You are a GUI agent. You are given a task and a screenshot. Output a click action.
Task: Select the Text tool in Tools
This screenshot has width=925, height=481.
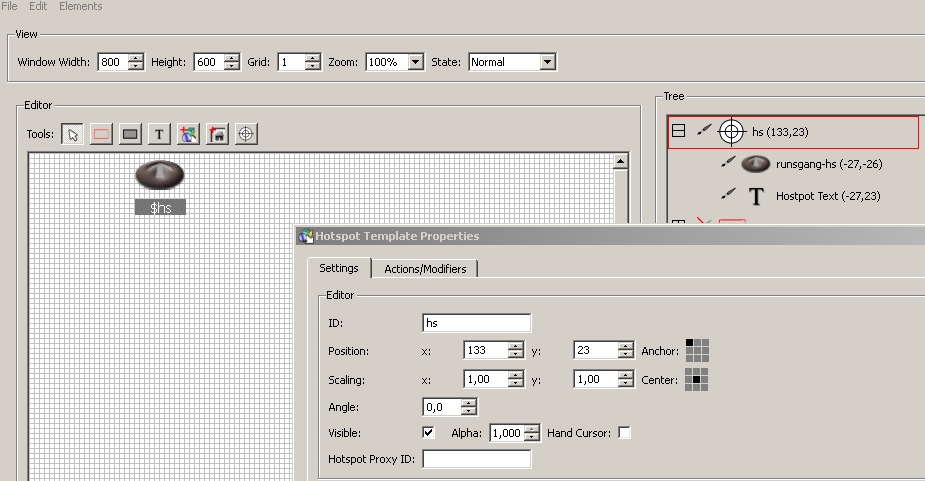point(159,134)
